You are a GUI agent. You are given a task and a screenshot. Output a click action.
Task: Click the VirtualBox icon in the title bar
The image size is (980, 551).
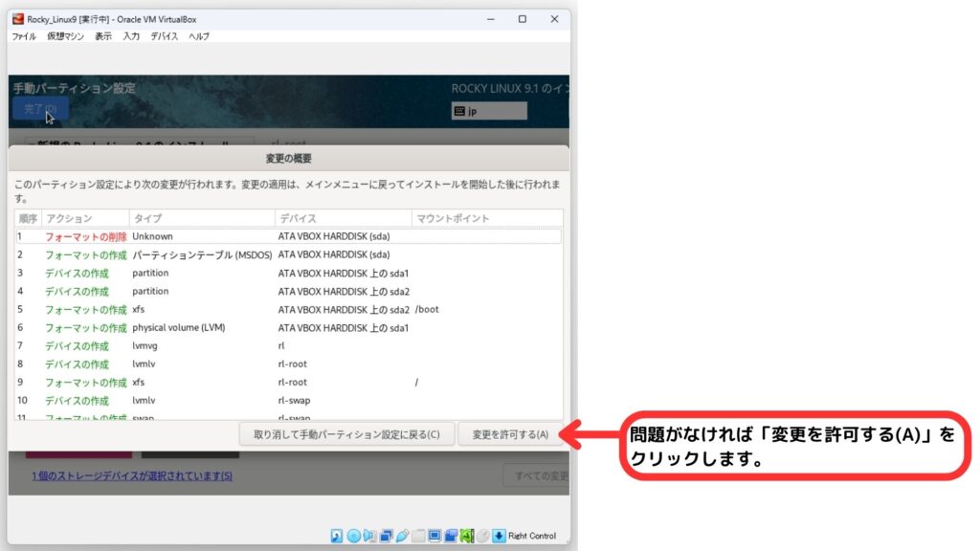(x=18, y=19)
